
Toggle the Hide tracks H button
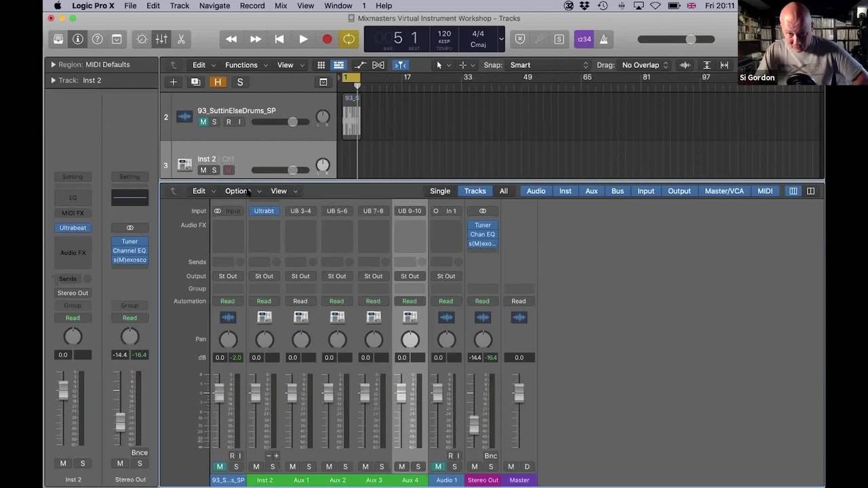pyautogui.click(x=218, y=82)
